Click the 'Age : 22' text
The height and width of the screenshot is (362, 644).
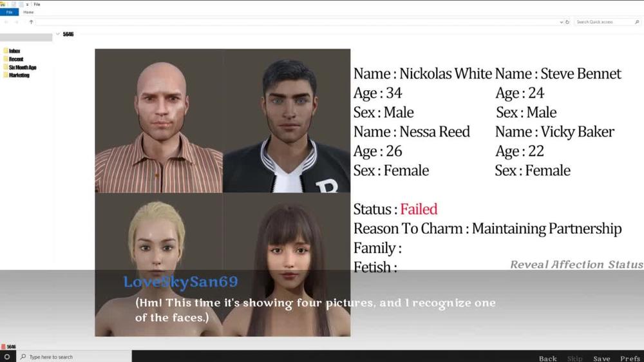520,151
